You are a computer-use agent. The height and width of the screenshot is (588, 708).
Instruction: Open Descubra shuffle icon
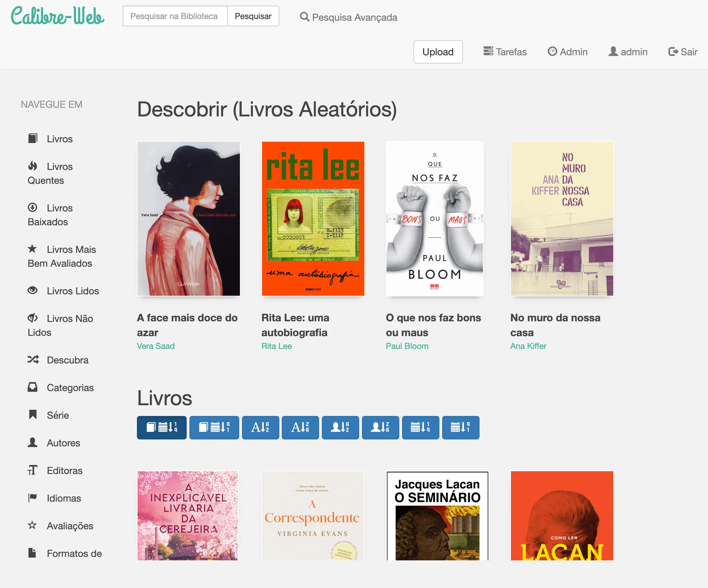(33, 359)
